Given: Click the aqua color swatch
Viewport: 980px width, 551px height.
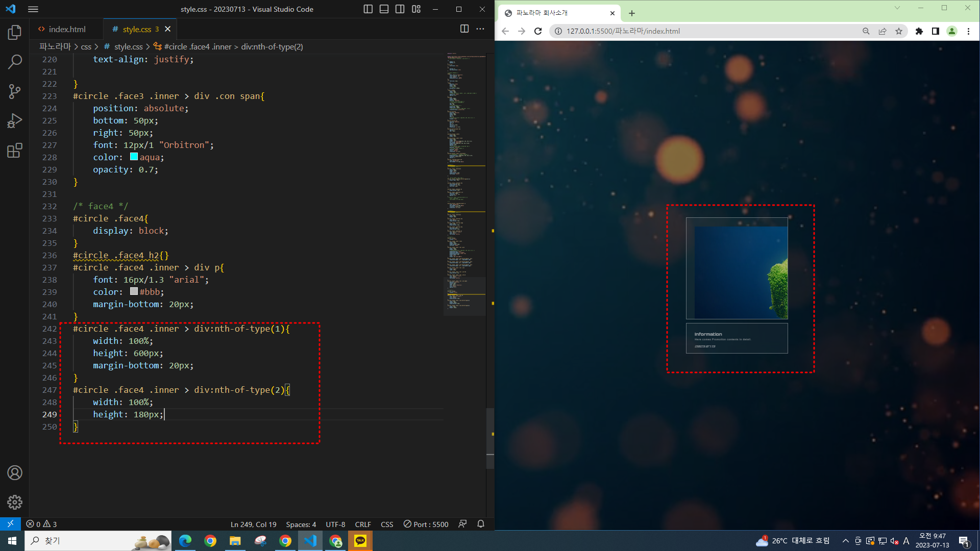Looking at the screenshot, I should 134,157.
